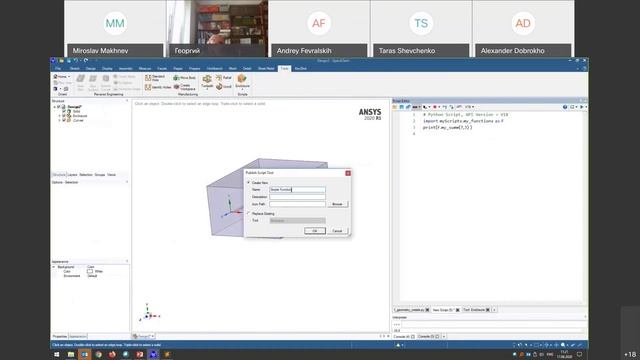
Task: Select the Solid item in Structure tree
Action: 76,111
